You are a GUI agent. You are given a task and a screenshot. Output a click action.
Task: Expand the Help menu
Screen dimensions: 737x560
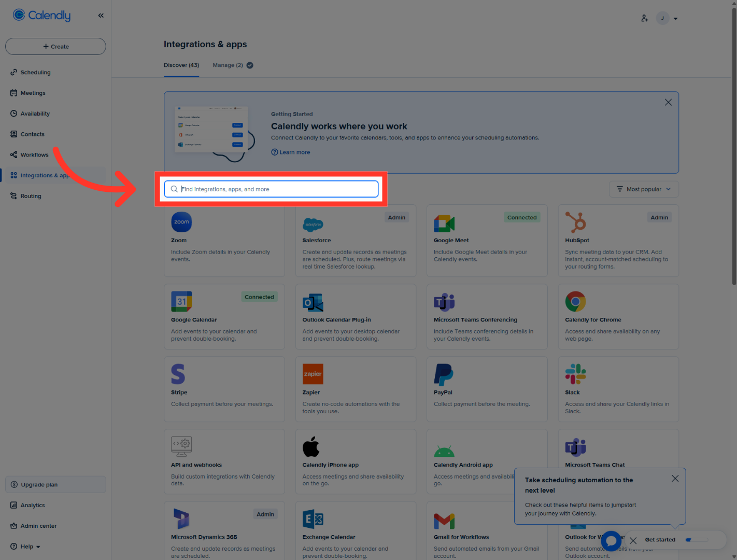pos(25,547)
